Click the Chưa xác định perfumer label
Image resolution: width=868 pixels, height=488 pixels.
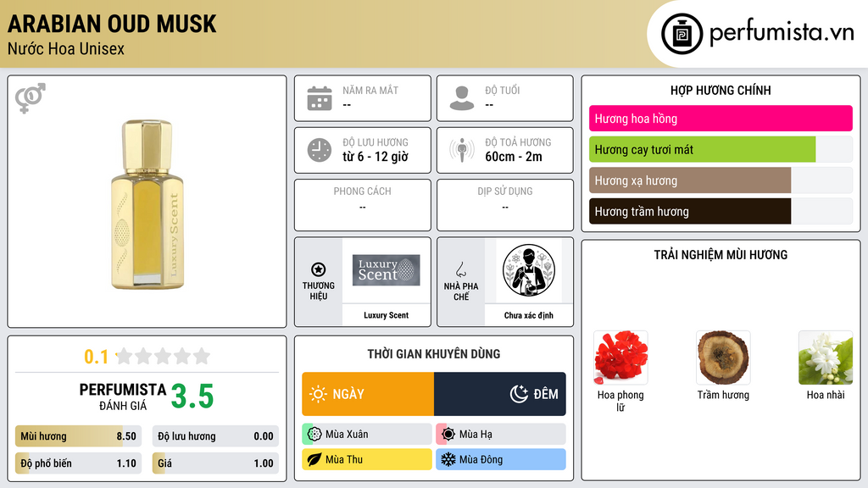point(529,315)
